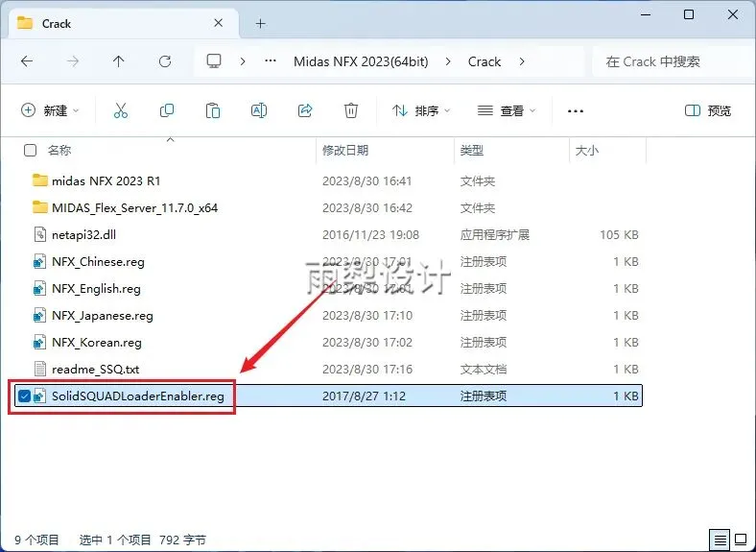
Task: Expand chevron after Crack in address bar
Action: click(522, 61)
